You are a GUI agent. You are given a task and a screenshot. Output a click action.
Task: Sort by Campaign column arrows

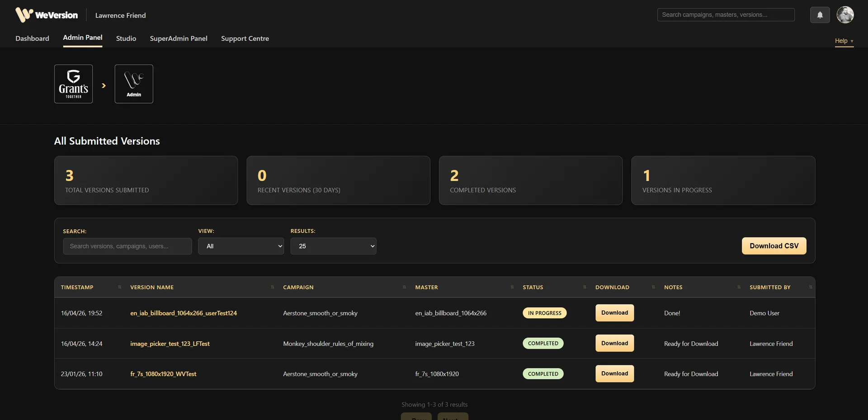(x=404, y=287)
